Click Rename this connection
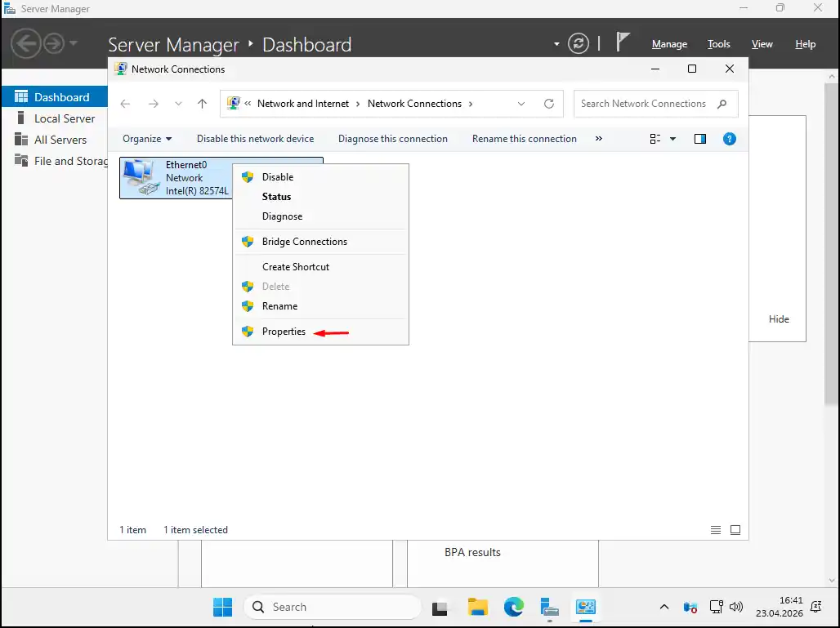This screenshot has width=840, height=628. coord(524,139)
